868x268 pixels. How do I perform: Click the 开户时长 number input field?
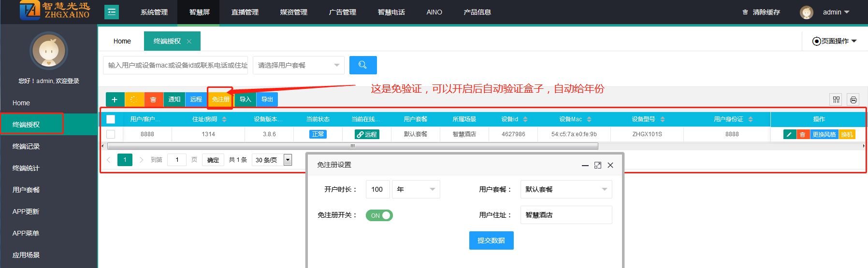[x=377, y=189]
